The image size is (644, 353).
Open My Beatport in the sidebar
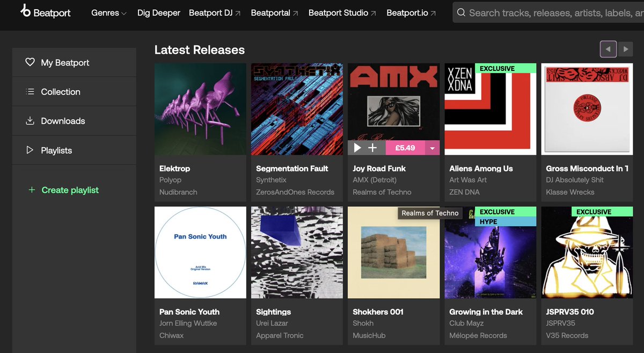click(74, 62)
